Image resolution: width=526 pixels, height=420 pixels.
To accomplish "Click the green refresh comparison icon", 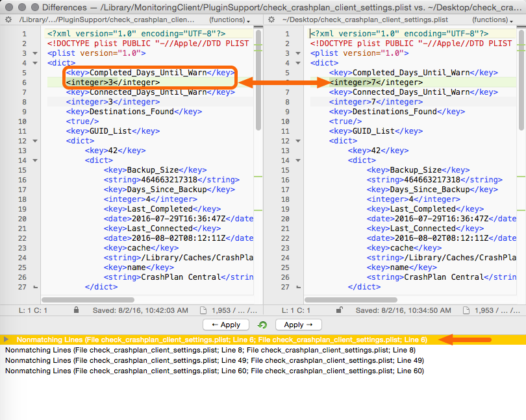I will pyautogui.click(x=262, y=325).
